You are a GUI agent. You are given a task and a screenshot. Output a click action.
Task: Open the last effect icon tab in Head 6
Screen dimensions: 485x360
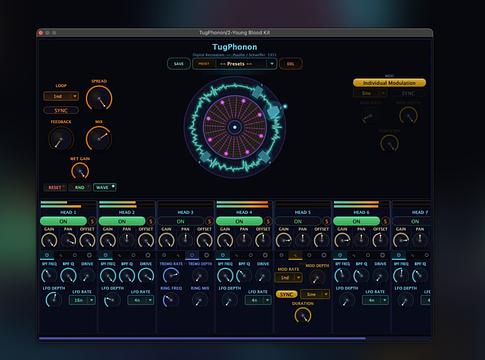click(x=382, y=255)
